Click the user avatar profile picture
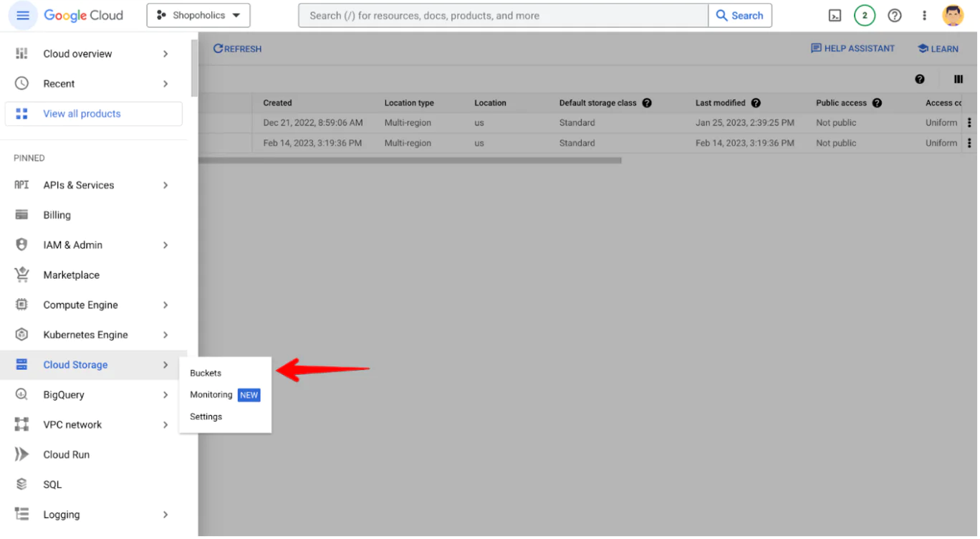 tap(953, 14)
